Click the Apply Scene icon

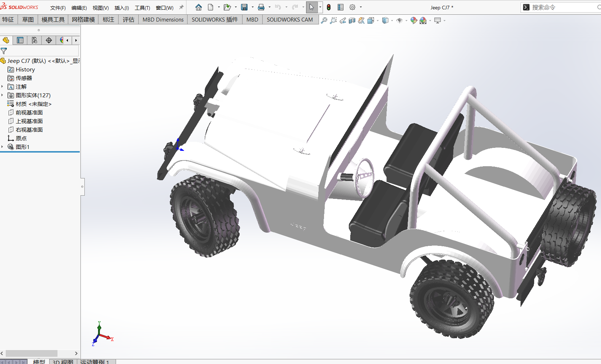click(423, 20)
